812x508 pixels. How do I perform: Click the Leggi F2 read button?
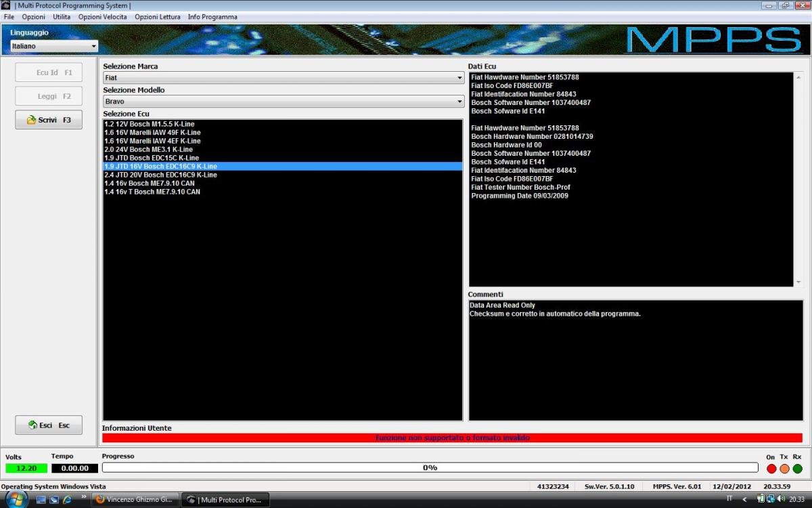(49, 96)
